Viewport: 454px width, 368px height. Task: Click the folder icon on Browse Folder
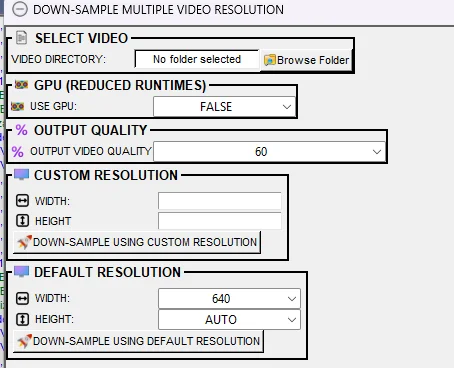270,60
